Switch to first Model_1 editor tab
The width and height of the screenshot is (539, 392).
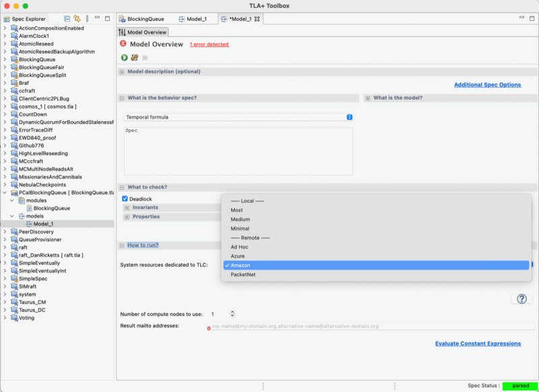[x=193, y=19]
